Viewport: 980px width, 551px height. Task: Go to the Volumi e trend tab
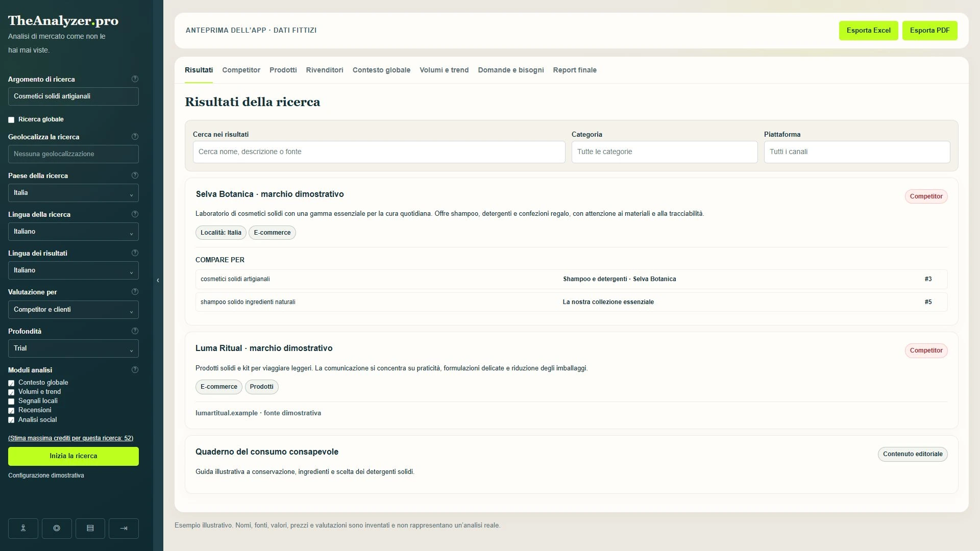[x=444, y=70]
